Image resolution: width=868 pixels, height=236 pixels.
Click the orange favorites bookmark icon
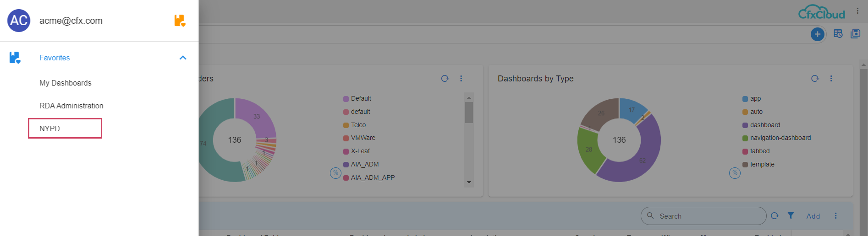click(180, 21)
